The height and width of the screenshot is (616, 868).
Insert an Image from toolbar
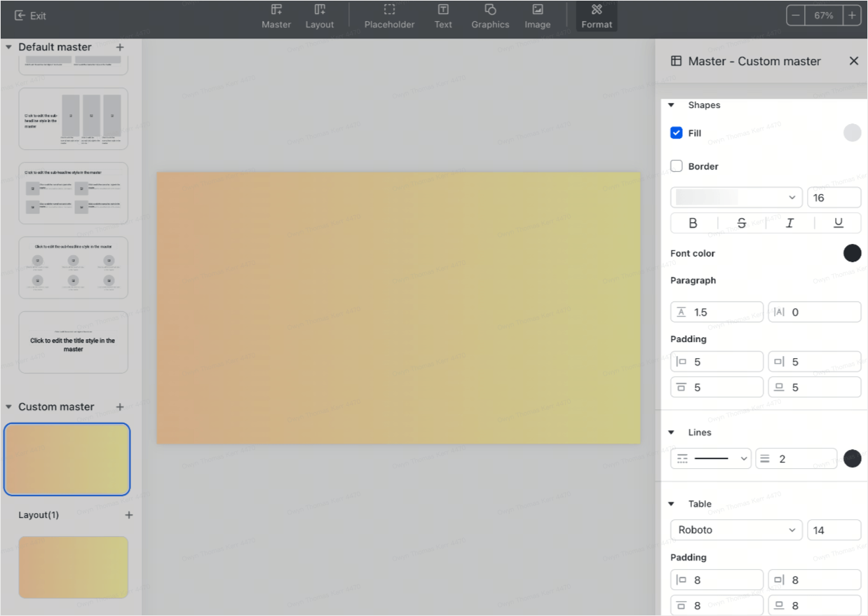pyautogui.click(x=537, y=16)
